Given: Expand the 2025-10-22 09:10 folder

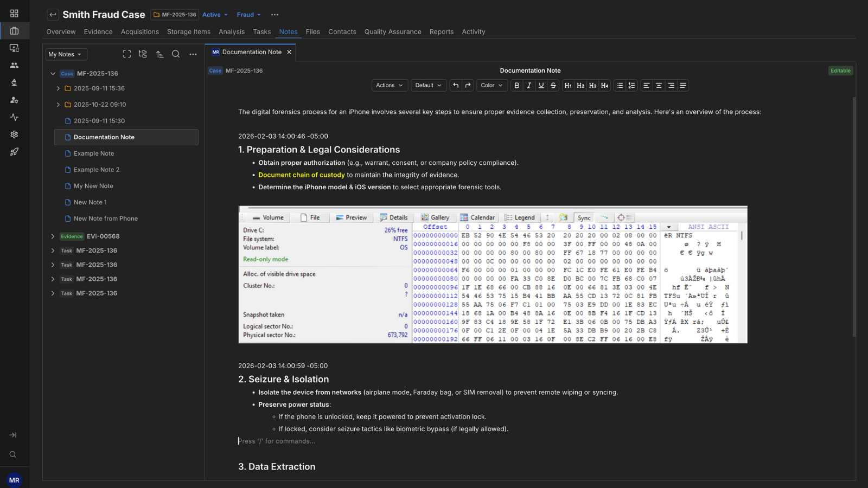Looking at the screenshot, I should (58, 105).
